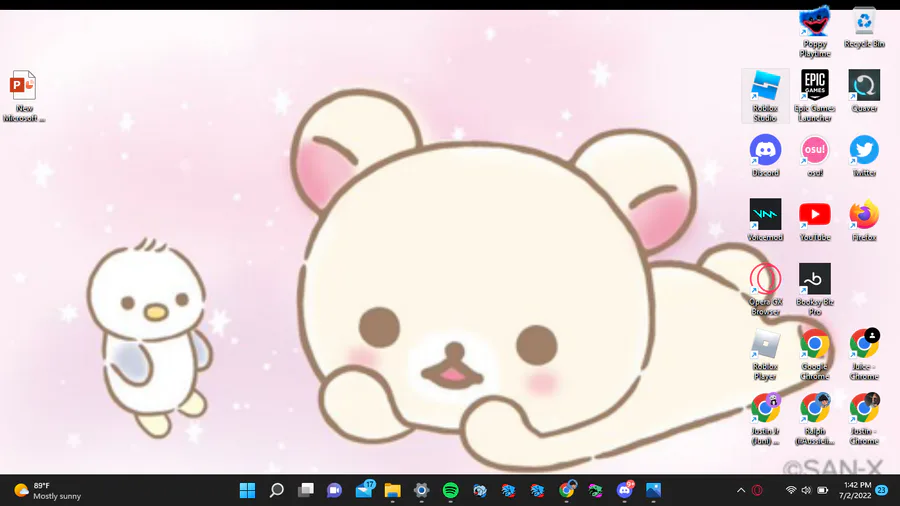Viewport: 900px width, 506px height.
Task: Open Spotify from the taskbar
Action: (x=451, y=491)
